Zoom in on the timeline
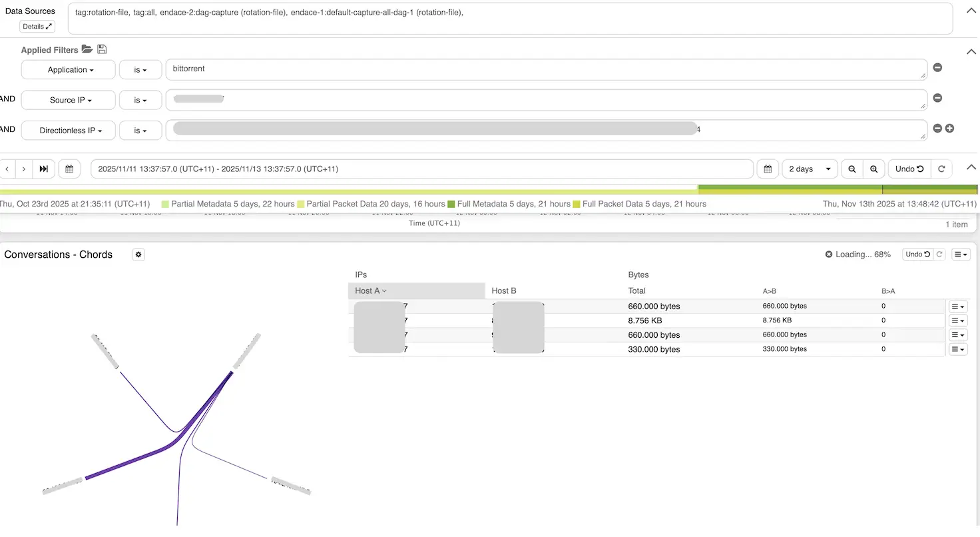 [873, 169]
